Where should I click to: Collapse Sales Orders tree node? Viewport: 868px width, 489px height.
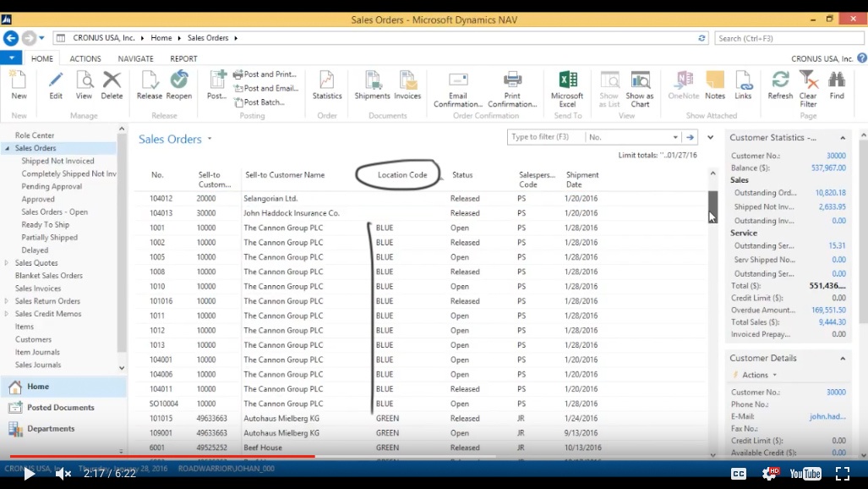click(8, 148)
